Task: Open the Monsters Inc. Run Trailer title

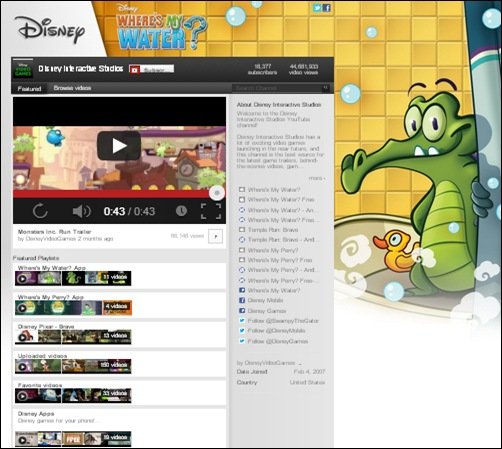Action: point(54,232)
